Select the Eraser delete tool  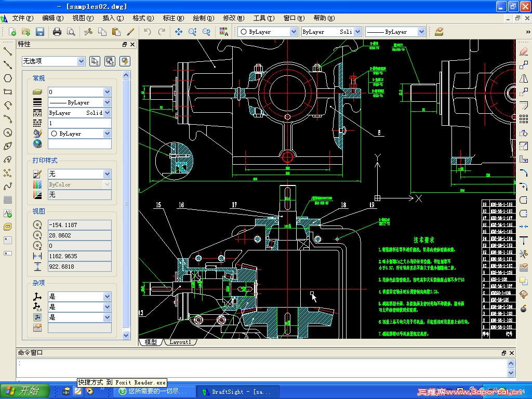(524, 51)
